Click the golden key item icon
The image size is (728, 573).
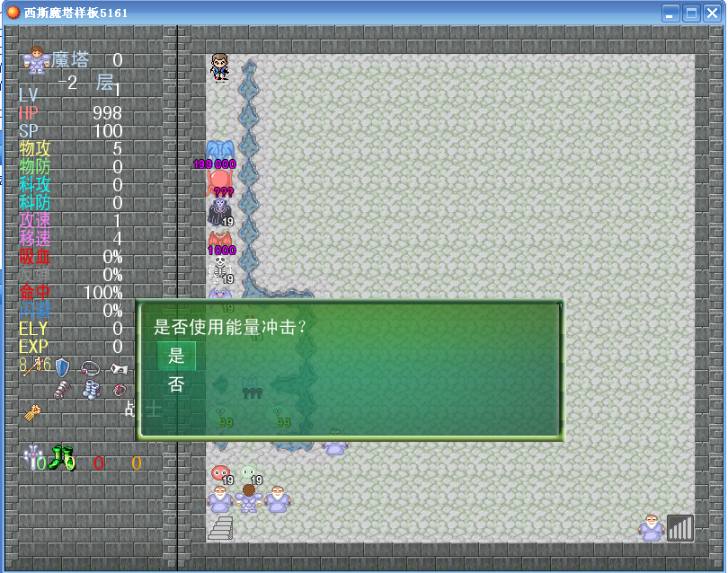(x=32, y=412)
